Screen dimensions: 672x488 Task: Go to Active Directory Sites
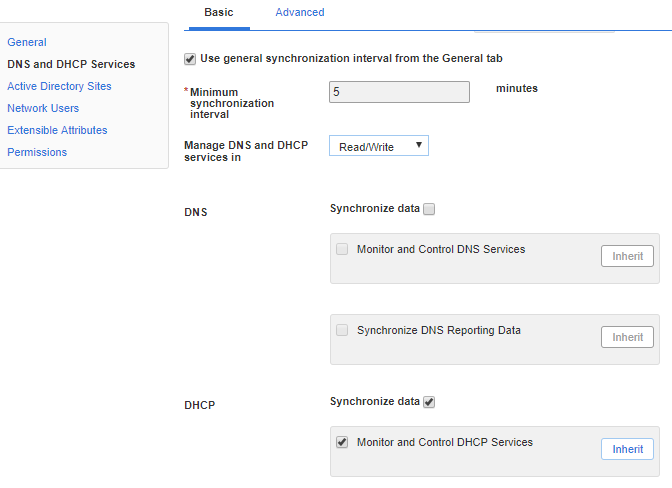coord(59,86)
